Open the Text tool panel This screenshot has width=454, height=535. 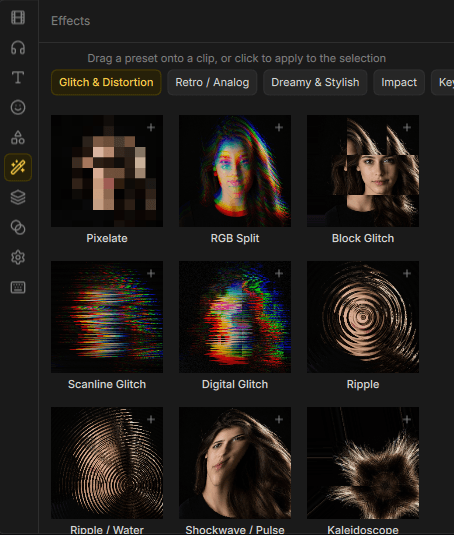point(18,77)
